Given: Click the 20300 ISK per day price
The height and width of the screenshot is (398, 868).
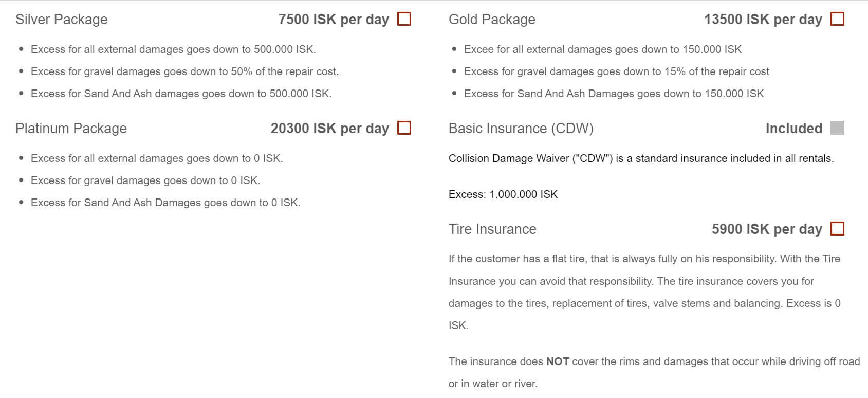Looking at the screenshot, I should [329, 129].
